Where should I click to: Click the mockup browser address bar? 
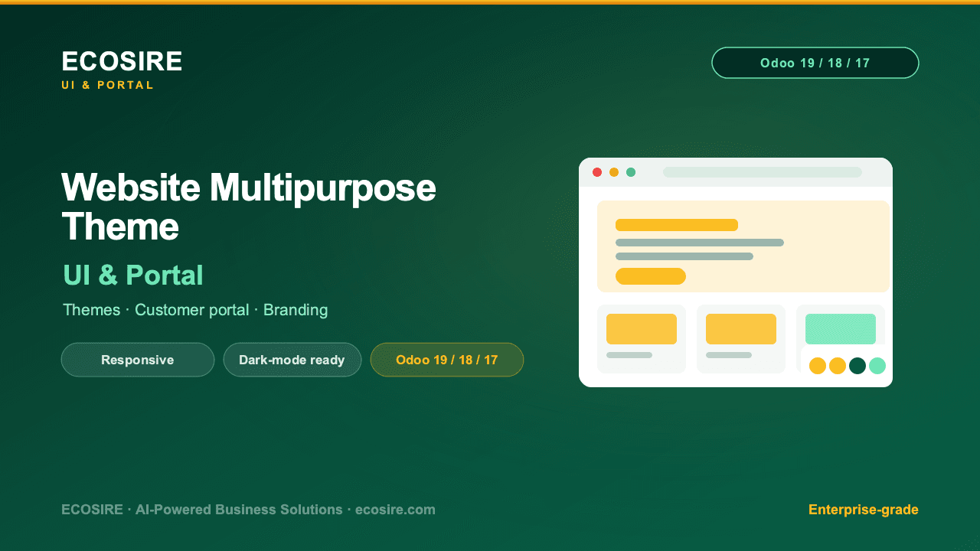[x=763, y=172]
